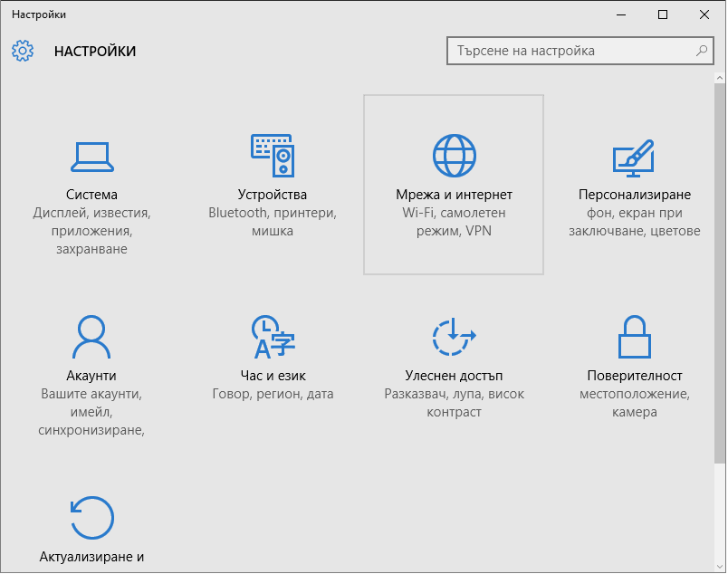Click the фон, екран при заключване description

pyautogui.click(x=635, y=222)
